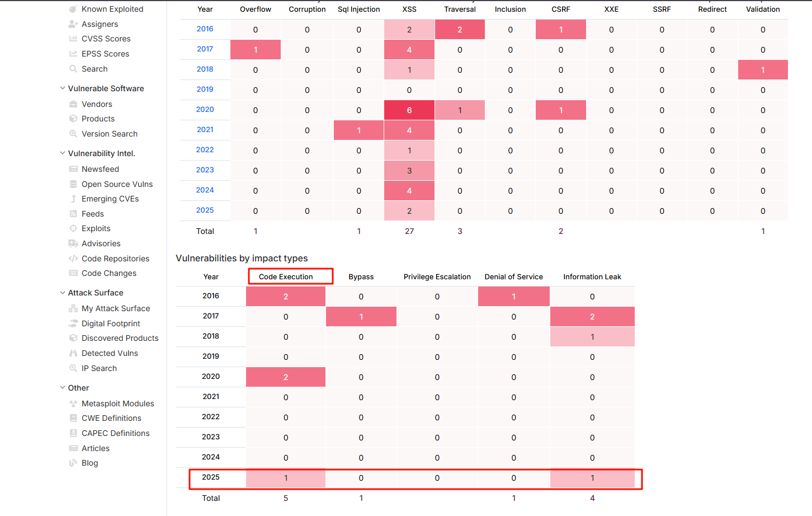
Task: Collapse the Vulnerable Software section
Action: click(63, 88)
